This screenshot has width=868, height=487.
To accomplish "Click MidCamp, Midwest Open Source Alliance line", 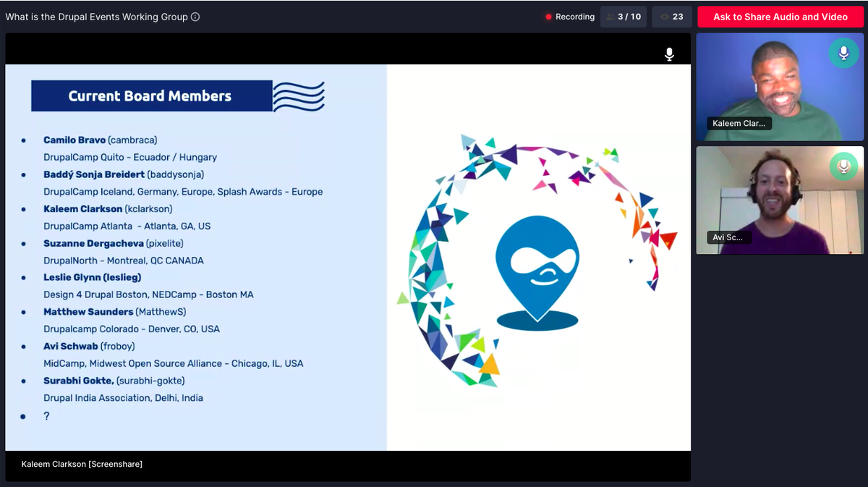I will (x=174, y=363).
